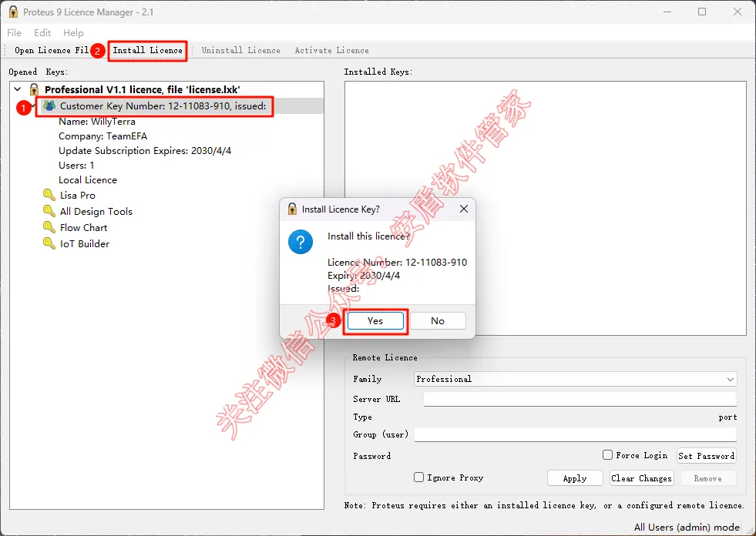Image resolution: width=756 pixels, height=536 pixels.
Task: Click the Activate Licence toolbar button
Action: pos(331,50)
